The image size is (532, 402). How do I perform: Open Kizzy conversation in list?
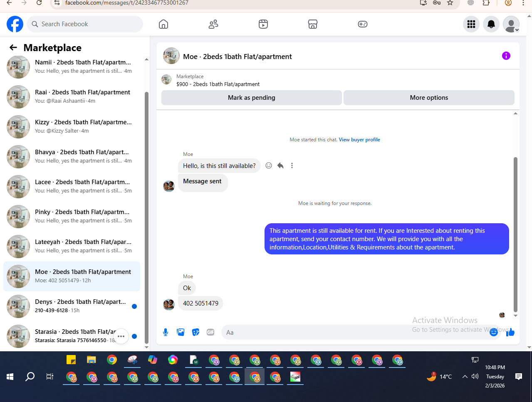click(72, 127)
